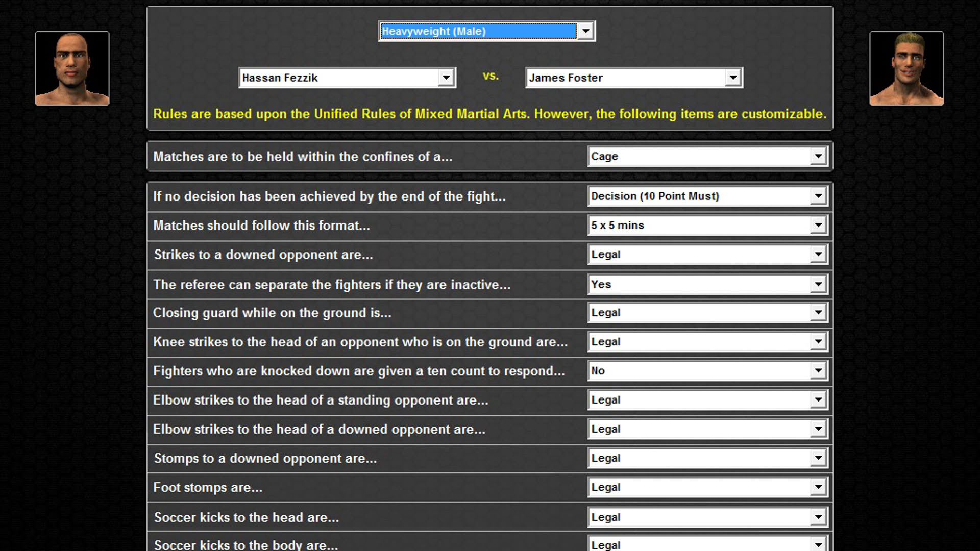
Task: Open the James Foster fighter selector
Action: coord(634,78)
